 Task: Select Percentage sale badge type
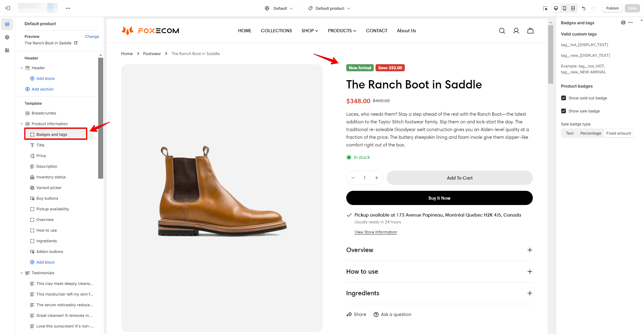point(590,133)
